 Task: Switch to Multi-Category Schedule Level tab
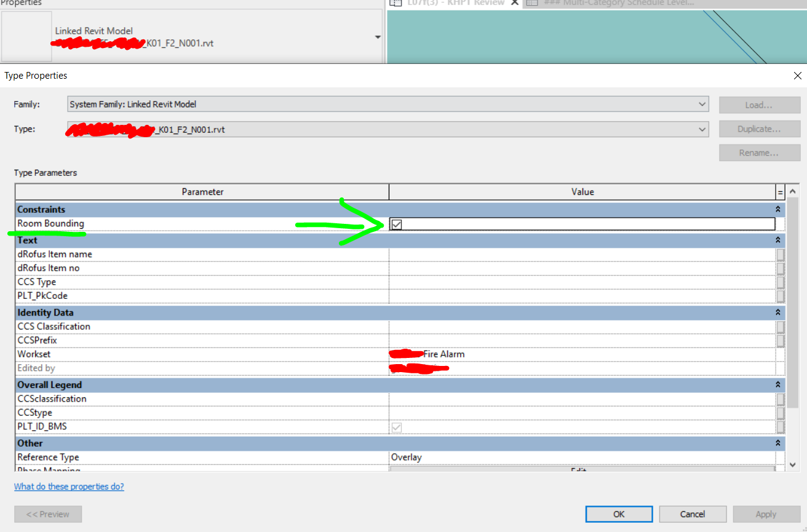tap(619, 3)
